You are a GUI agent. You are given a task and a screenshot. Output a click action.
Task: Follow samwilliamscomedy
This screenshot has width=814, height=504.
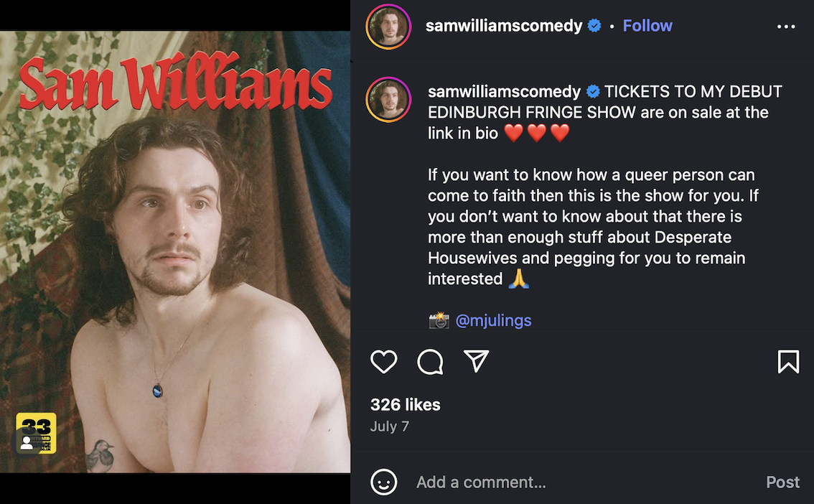pyautogui.click(x=647, y=25)
